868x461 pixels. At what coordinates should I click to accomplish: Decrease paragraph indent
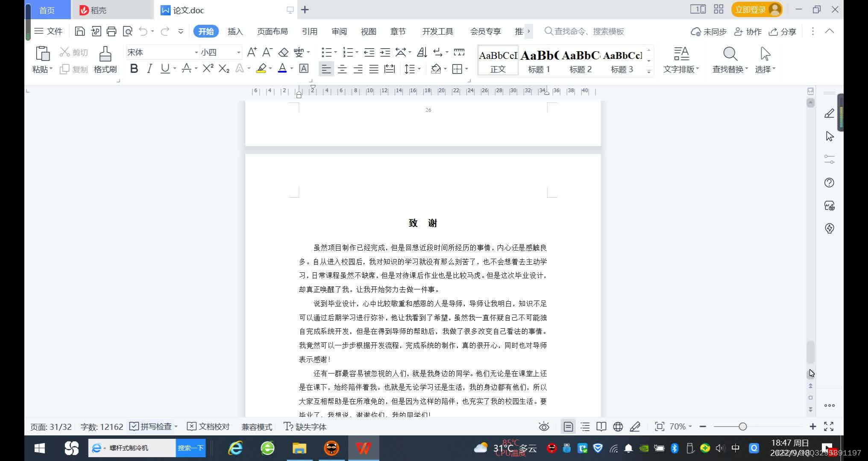[x=369, y=52]
